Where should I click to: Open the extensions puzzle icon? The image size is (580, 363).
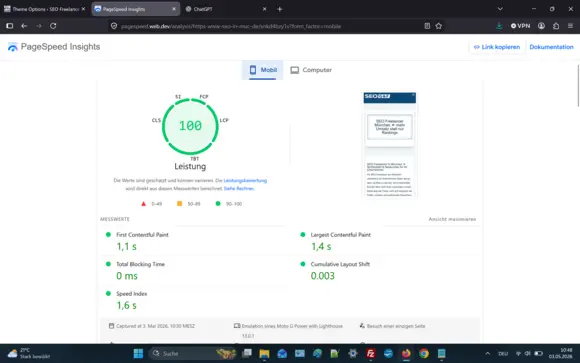click(x=556, y=26)
